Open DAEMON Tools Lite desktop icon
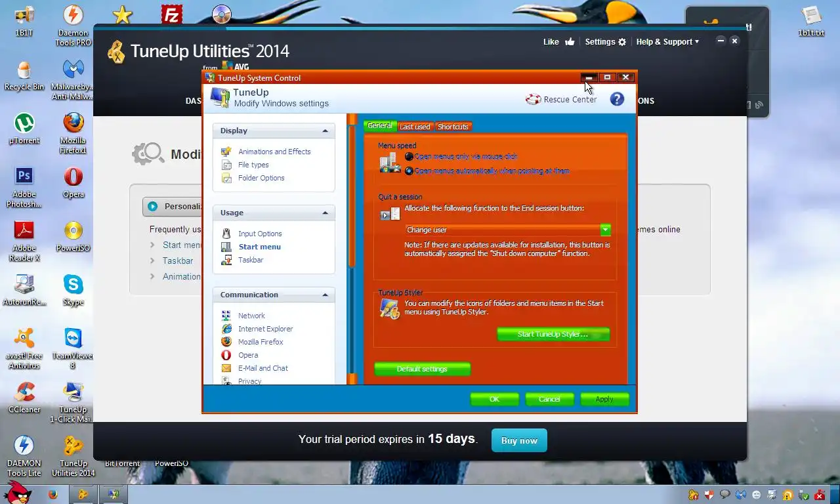This screenshot has height=504, width=840. [24, 456]
